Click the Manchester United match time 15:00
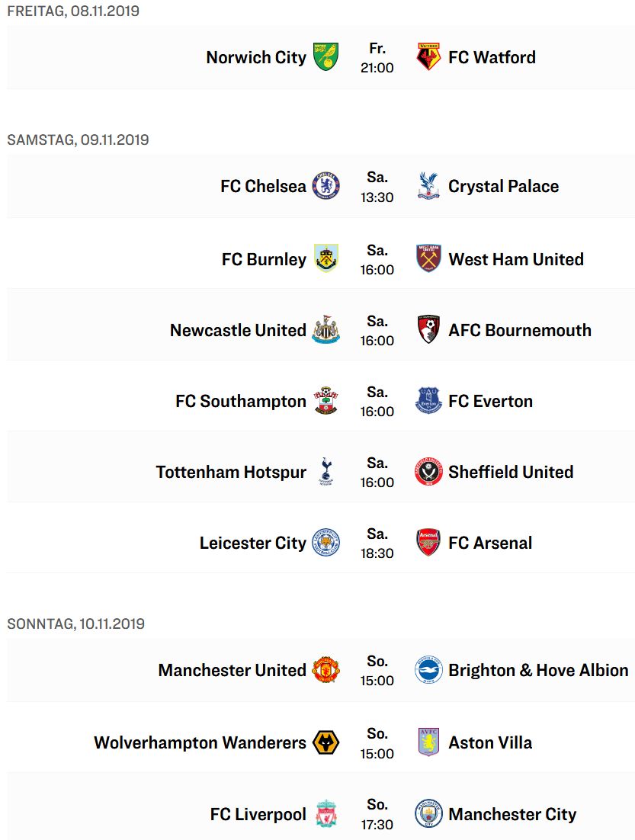 tap(377, 681)
